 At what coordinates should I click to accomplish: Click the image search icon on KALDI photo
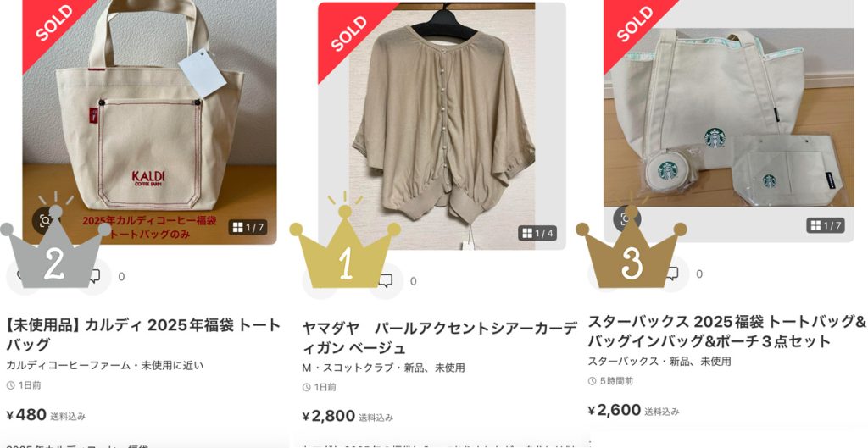[46, 221]
